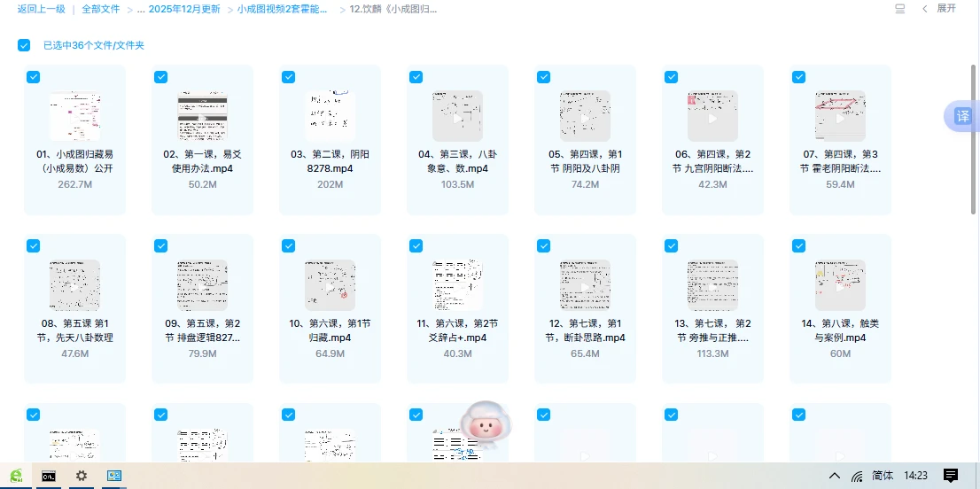
Task: Open the notification center icon
Action: pyautogui.click(x=950, y=476)
